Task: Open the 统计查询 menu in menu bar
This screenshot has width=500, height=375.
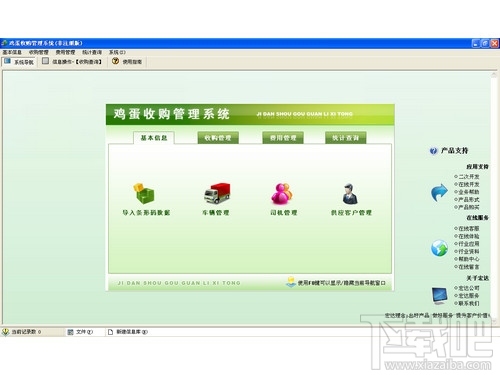Action: coord(92,52)
